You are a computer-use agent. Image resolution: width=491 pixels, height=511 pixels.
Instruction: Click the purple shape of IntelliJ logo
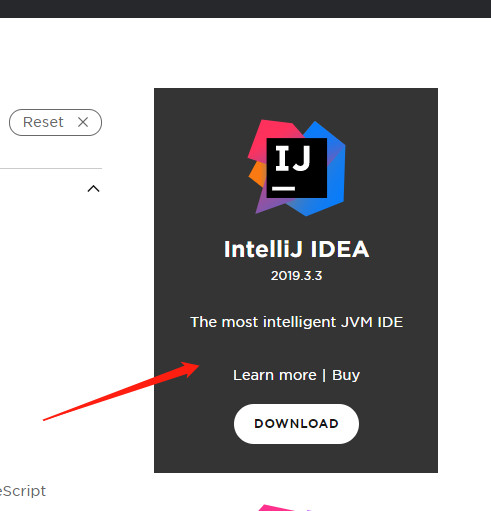click(270, 202)
